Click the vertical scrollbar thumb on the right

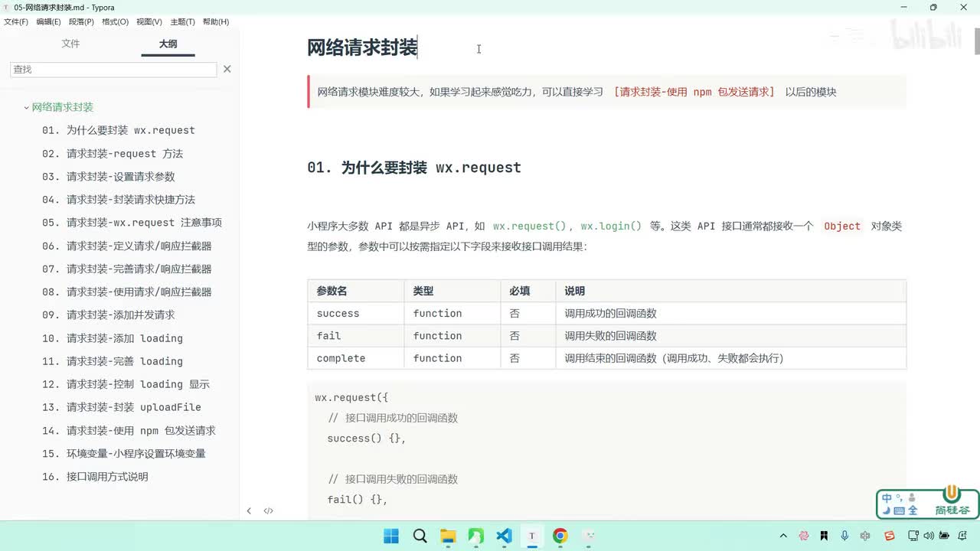click(976, 42)
